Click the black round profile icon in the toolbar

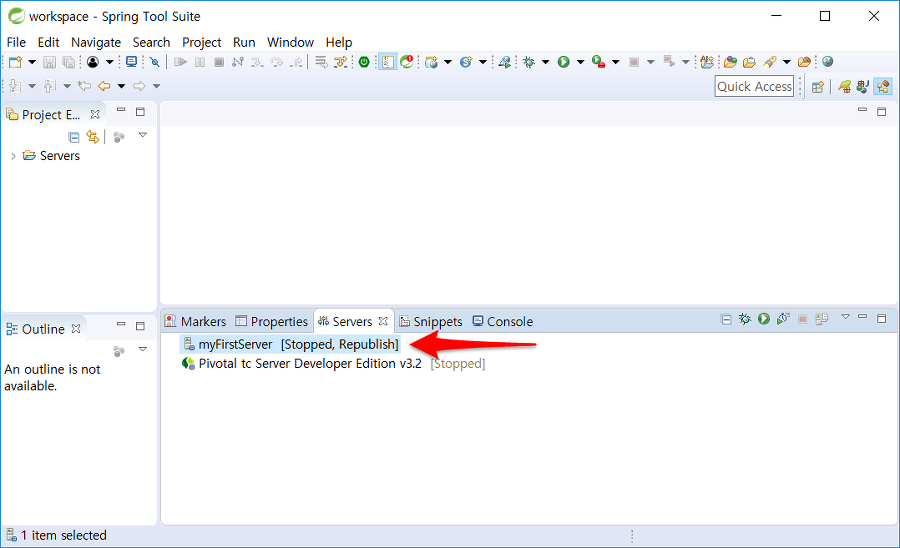click(x=93, y=62)
